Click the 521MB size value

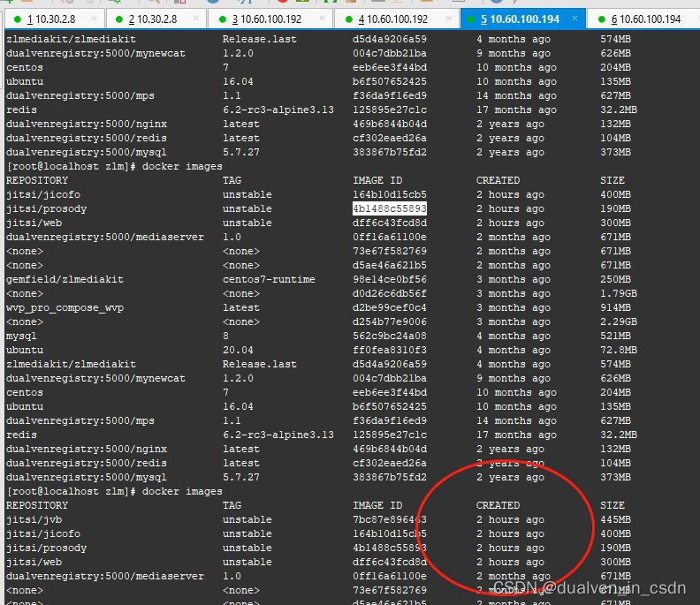click(615, 336)
